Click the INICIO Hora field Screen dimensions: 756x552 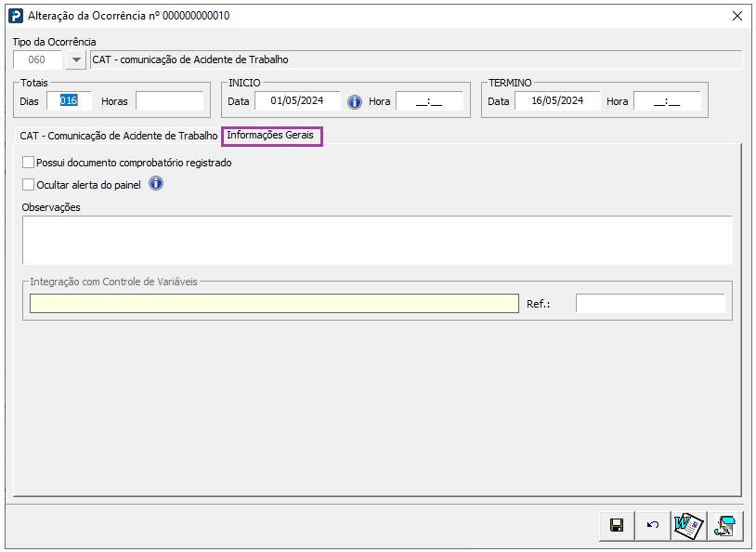click(x=430, y=101)
